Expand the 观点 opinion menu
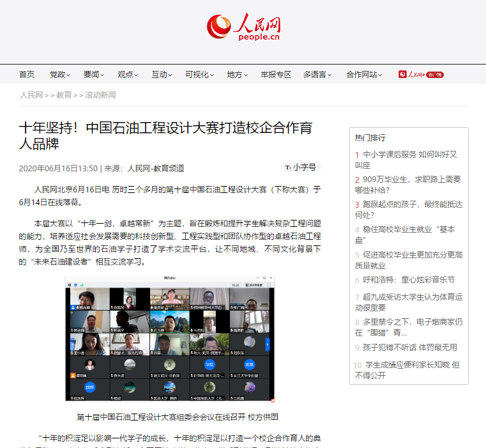 click(128, 75)
